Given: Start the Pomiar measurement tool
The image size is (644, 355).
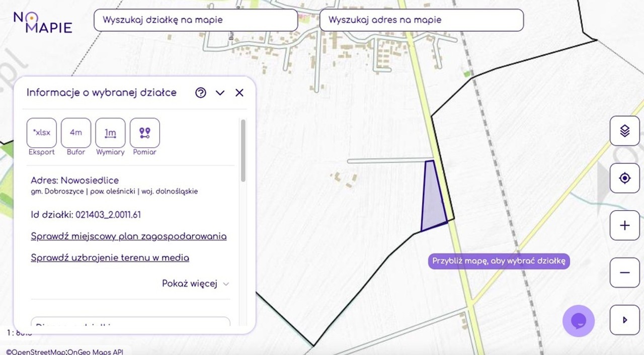Looking at the screenshot, I should (x=145, y=133).
